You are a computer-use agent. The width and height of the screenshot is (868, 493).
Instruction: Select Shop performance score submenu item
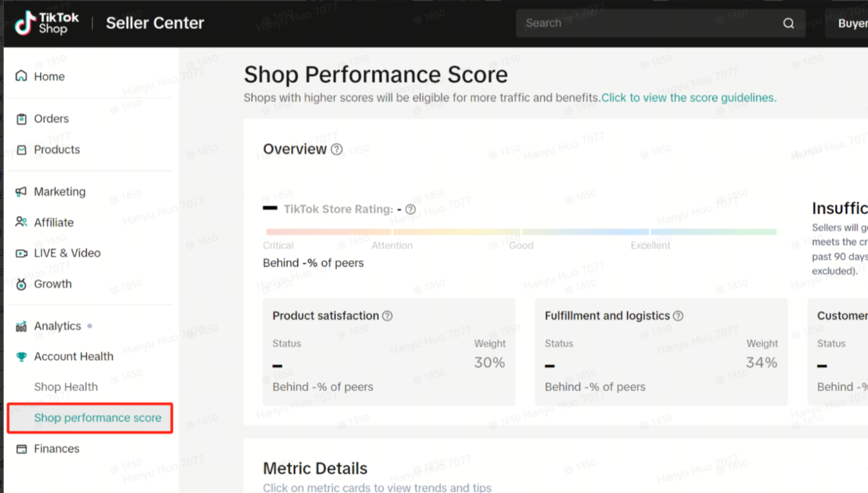90,418
